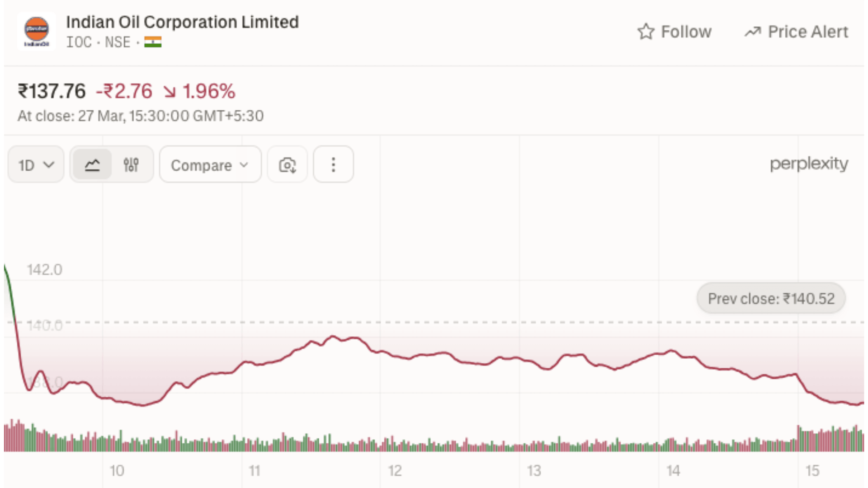
Task: Click the 12 hour mark on time axis
Action: coord(395,471)
